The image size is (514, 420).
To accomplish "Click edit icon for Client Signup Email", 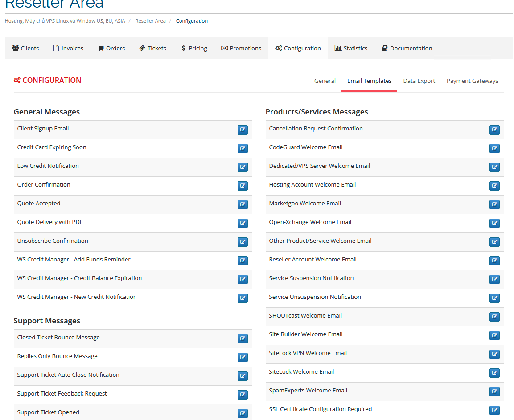I will pyautogui.click(x=243, y=130).
